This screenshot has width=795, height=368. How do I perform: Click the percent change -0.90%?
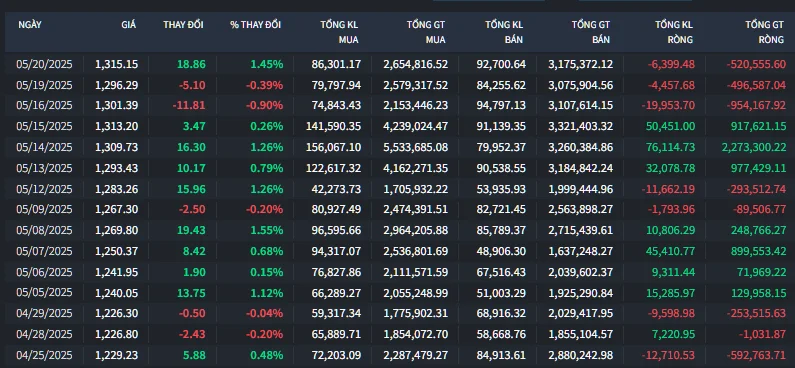point(265,105)
